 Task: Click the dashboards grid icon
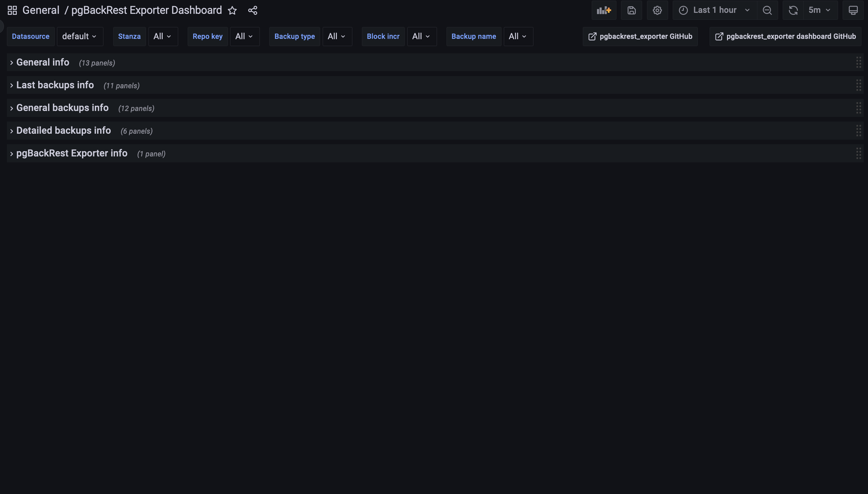(x=12, y=10)
